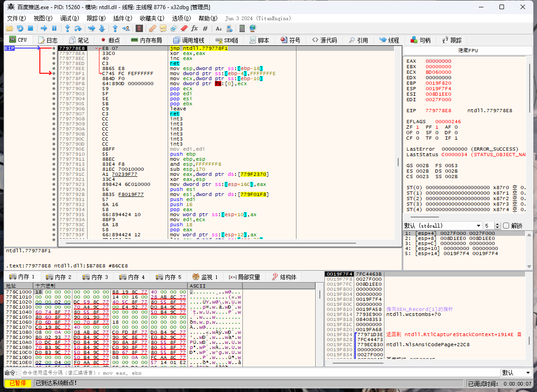The width and height of the screenshot is (537, 392).
Task: Click the step over icon
Action: [x=78, y=28]
